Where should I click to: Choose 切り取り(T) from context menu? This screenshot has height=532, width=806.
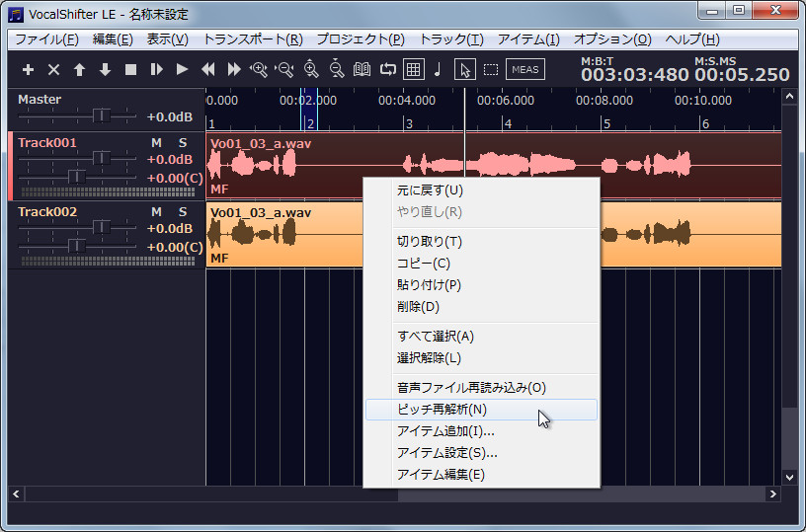(482, 242)
